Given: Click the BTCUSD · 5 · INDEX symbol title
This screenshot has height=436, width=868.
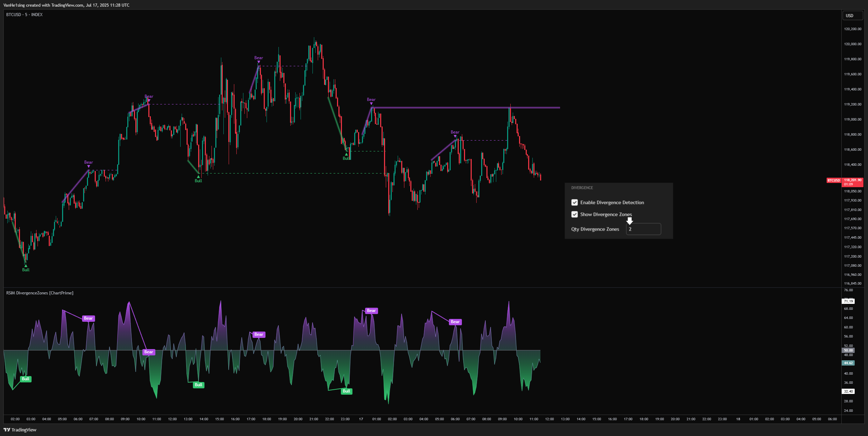Looking at the screenshot, I should (x=25, y=15).
